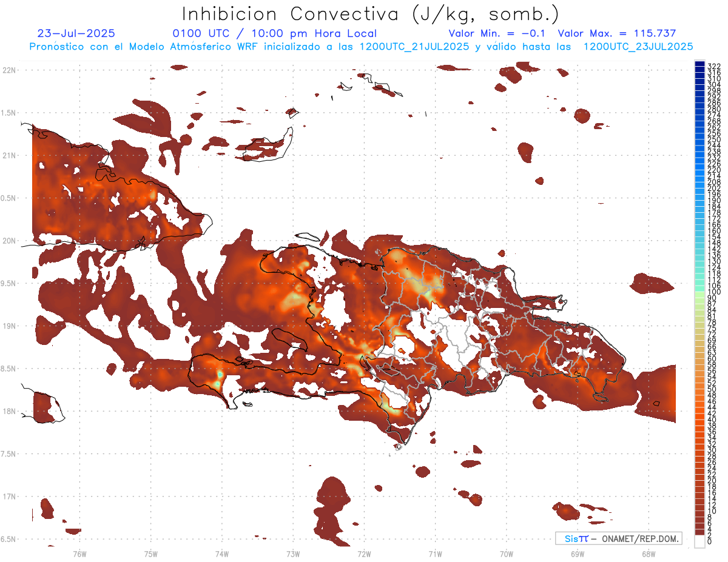Select the "Valor Min. = -0.1" readout
The width and height of the screenshot is (728, 562).
tap(498, 33)
